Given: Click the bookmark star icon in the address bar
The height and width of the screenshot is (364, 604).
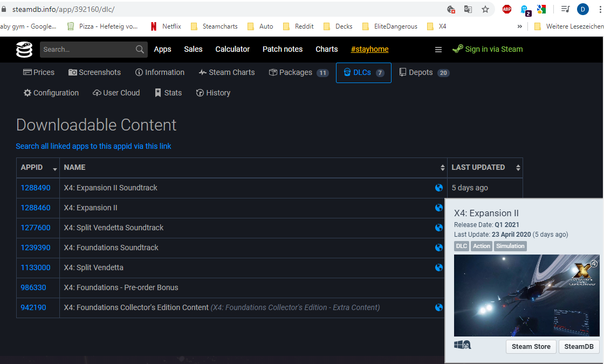Looking at the screenshot, I should click(485, 9).
